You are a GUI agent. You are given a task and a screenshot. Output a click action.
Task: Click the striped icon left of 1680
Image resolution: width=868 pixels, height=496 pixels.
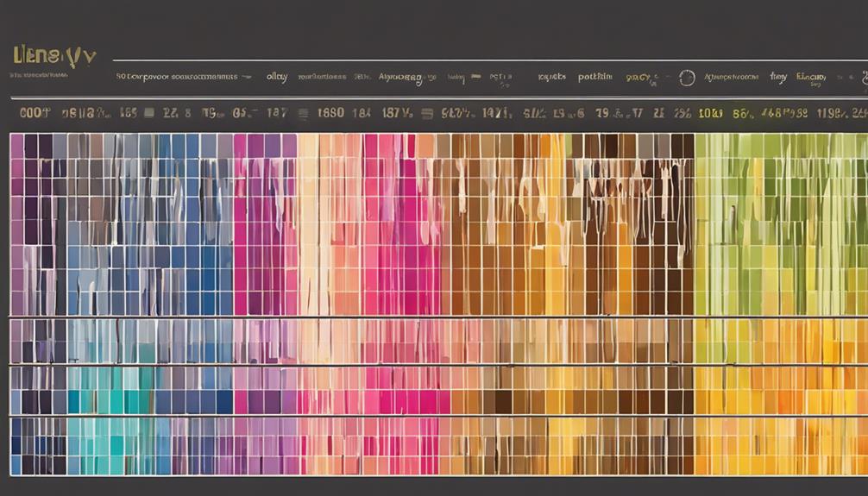302,112
